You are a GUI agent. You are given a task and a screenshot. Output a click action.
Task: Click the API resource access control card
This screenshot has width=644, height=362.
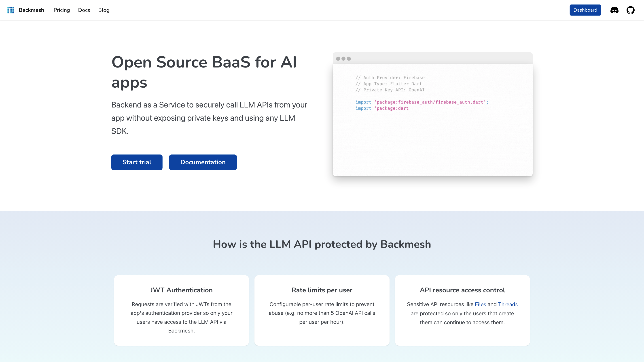coord(462,310)
